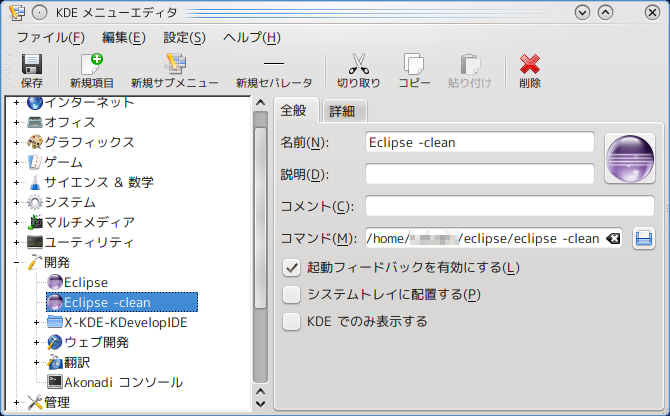This screenshot has height=416, width=670.
Task: Click the オフィス category icon
Action: 35,122
